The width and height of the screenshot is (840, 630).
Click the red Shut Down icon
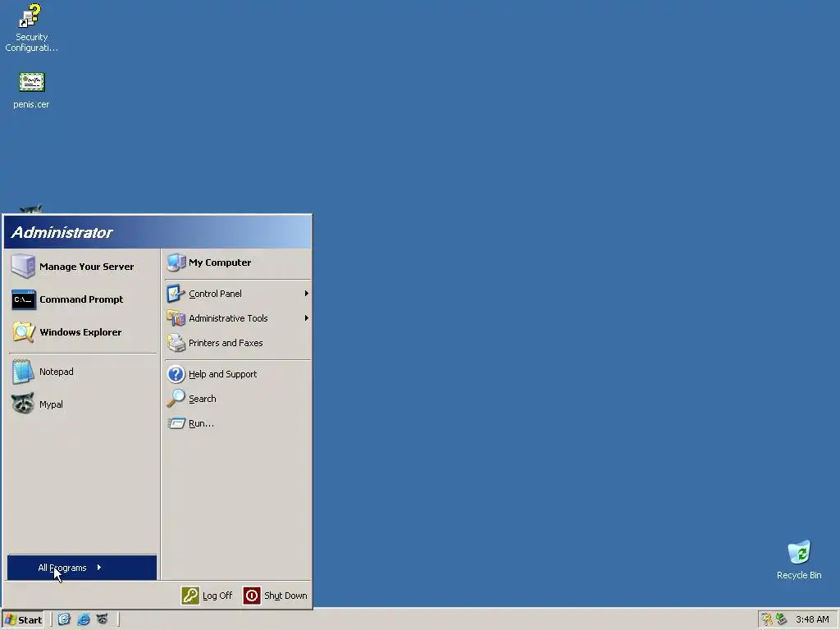(x=252, y=596)
